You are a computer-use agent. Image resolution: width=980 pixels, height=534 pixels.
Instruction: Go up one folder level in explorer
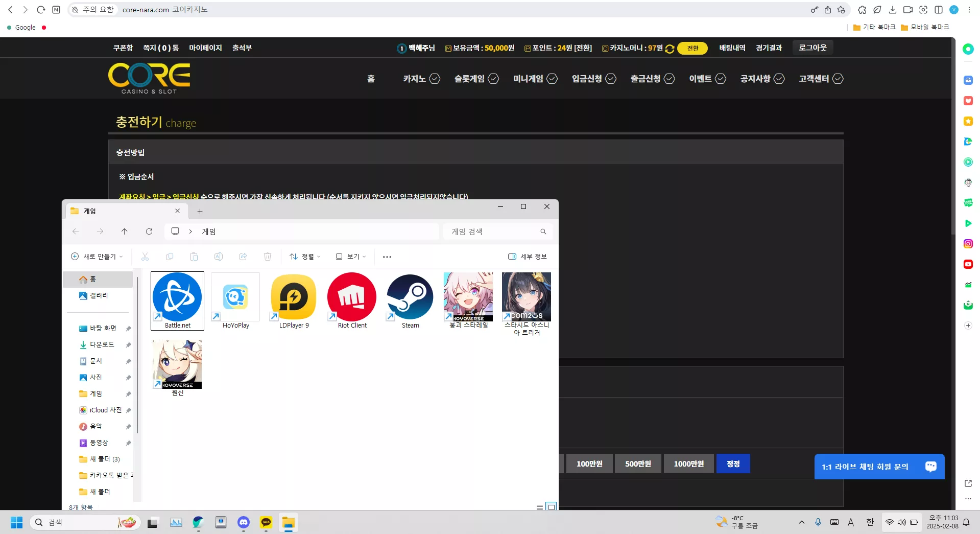125,231
